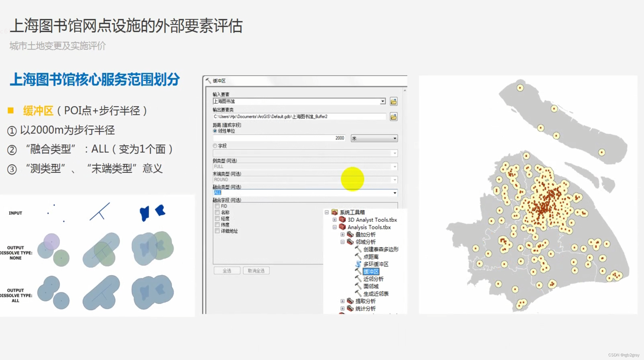
Task: Click the 近邻分析 hammer tool icon
Action: [x=358, y=279]
